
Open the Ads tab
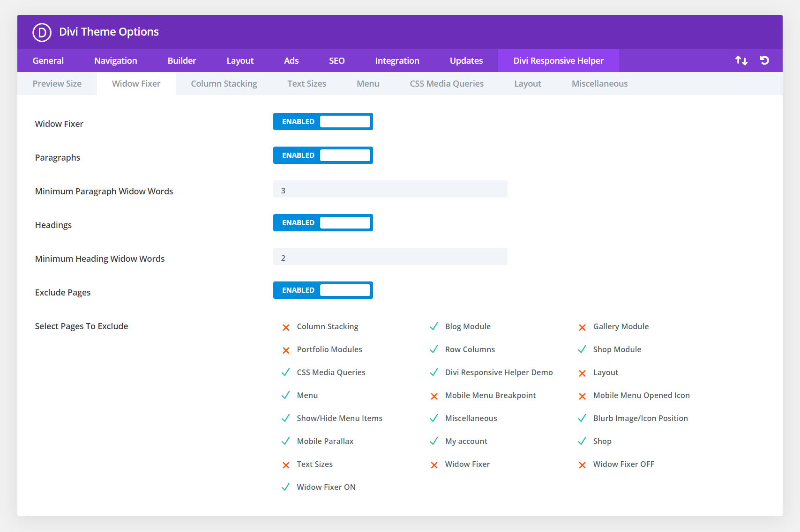pyautogui.click(x=291, y=60)
